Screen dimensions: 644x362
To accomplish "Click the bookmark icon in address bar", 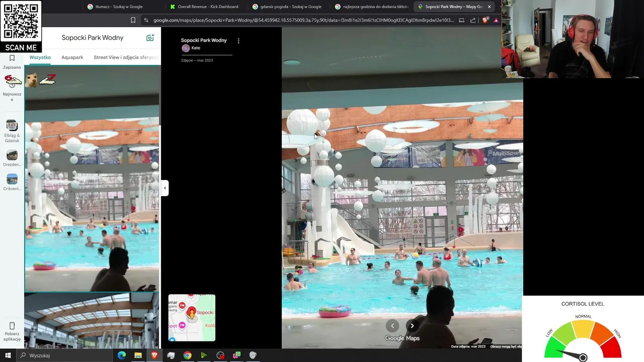I will click(133, 20).
